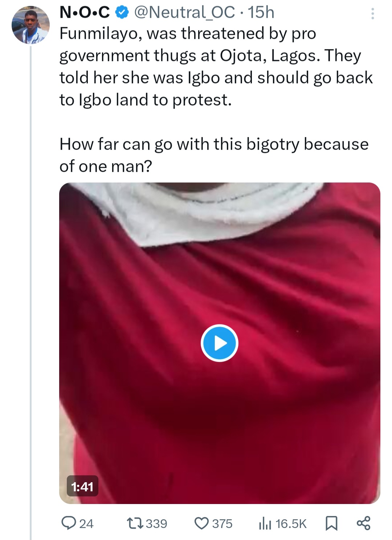The height and width of the screenshot is (540, 392).
Task: Play the video with the blue play button
Action: pos(219,343)
